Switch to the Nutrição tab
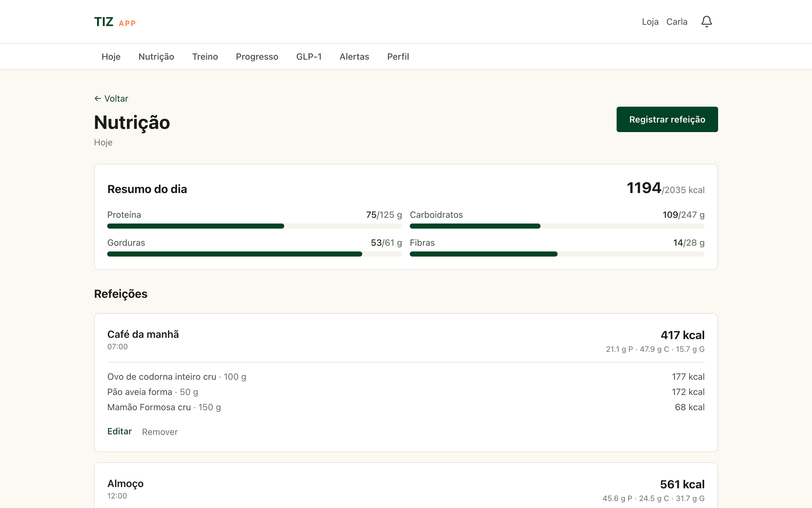Viewport: 812px width, 508px height. (156, 57)
